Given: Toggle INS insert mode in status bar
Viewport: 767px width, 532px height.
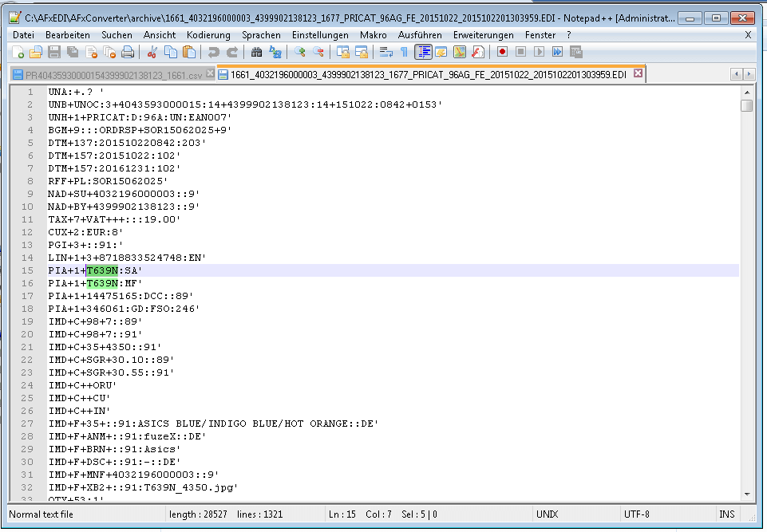Looking at the screenshot, I should [x=727, y=514].
